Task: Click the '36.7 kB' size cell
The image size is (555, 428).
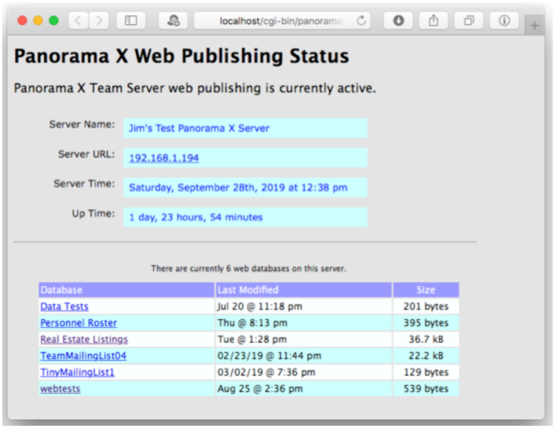Action: pos(426,339)
